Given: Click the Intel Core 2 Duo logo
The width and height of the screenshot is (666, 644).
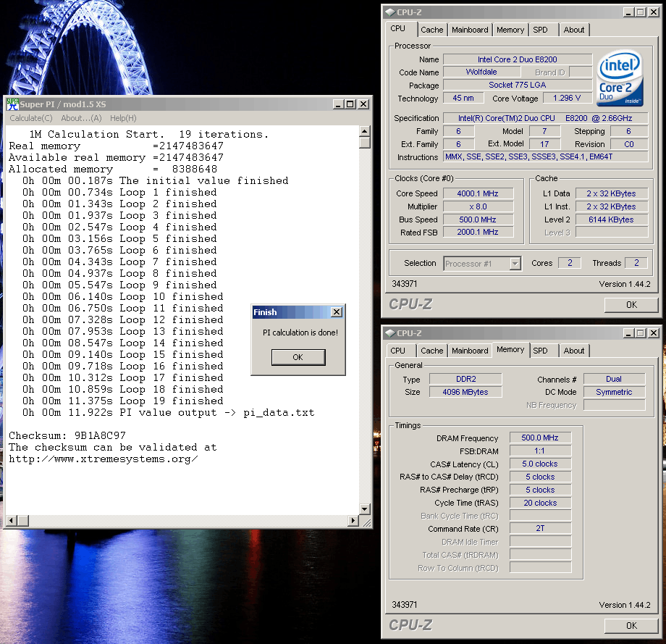Looking at the screenshot, I should [x=620, y=79].
